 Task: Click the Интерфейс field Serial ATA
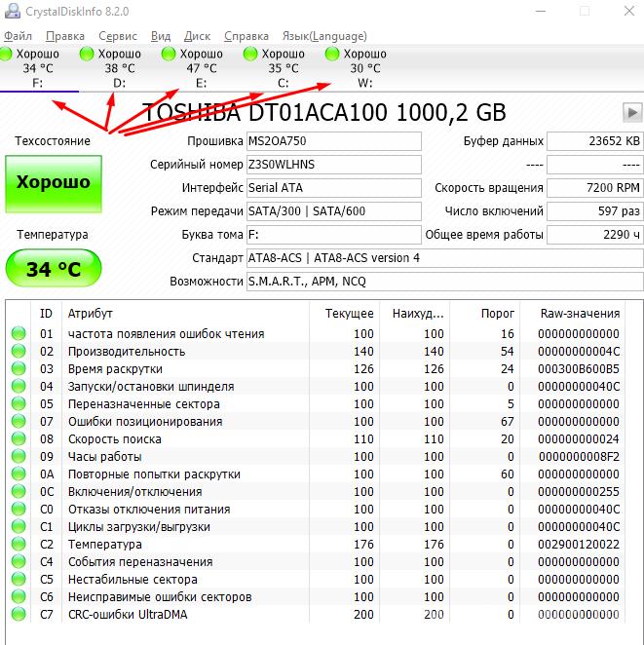[x=334, y=188]
